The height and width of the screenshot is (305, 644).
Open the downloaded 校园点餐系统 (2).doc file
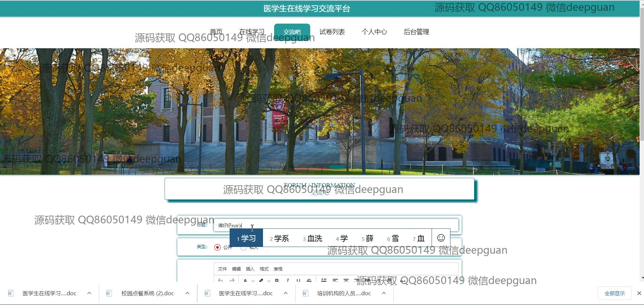click(x=147, y=293)
